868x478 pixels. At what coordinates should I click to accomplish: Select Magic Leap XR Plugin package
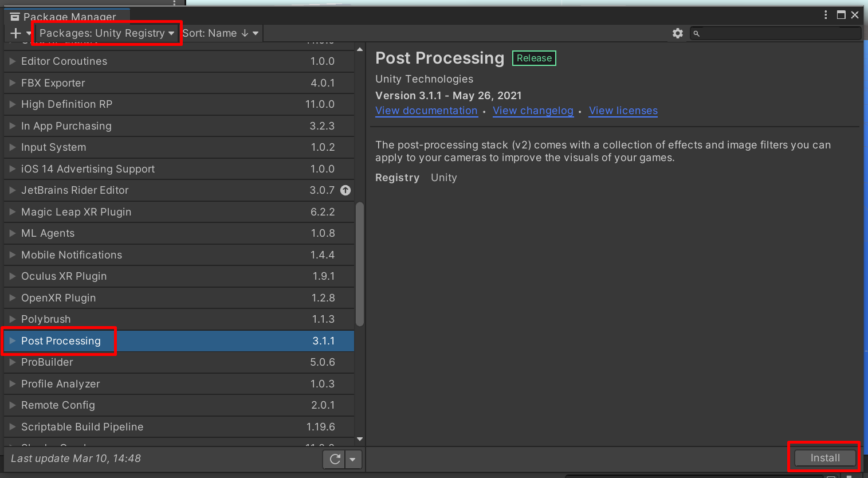coord(179,211)
